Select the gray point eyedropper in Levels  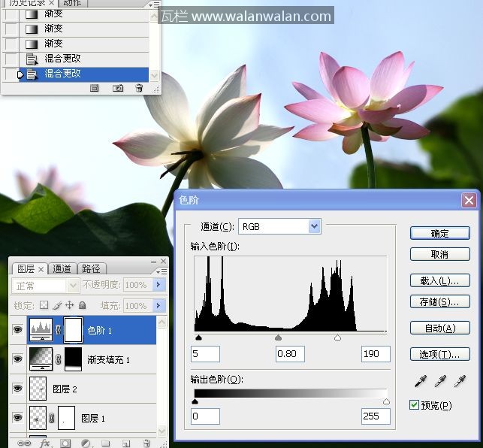[440, 383]
